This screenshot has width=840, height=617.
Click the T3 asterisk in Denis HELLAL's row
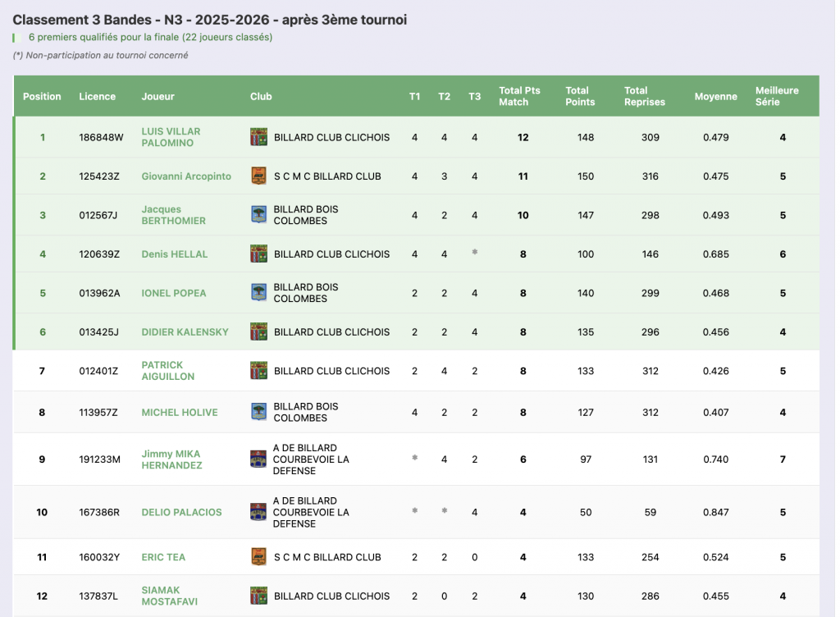pos(474,254)
